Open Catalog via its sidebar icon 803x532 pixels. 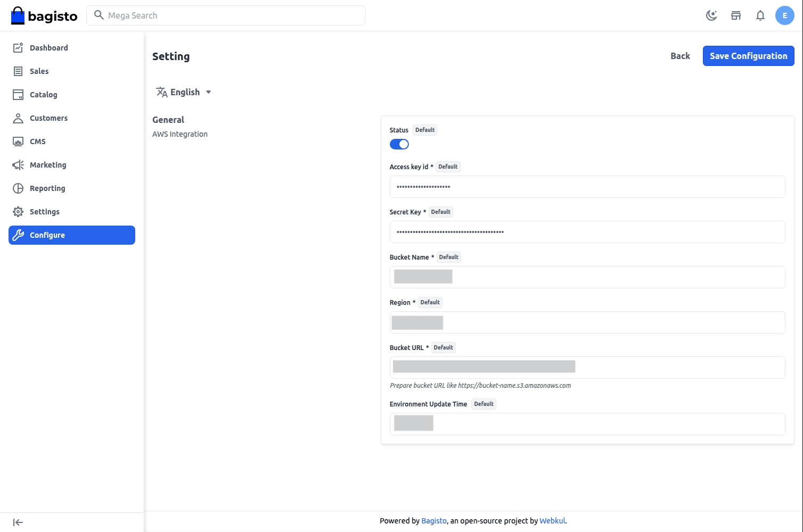tap(18, 94)
